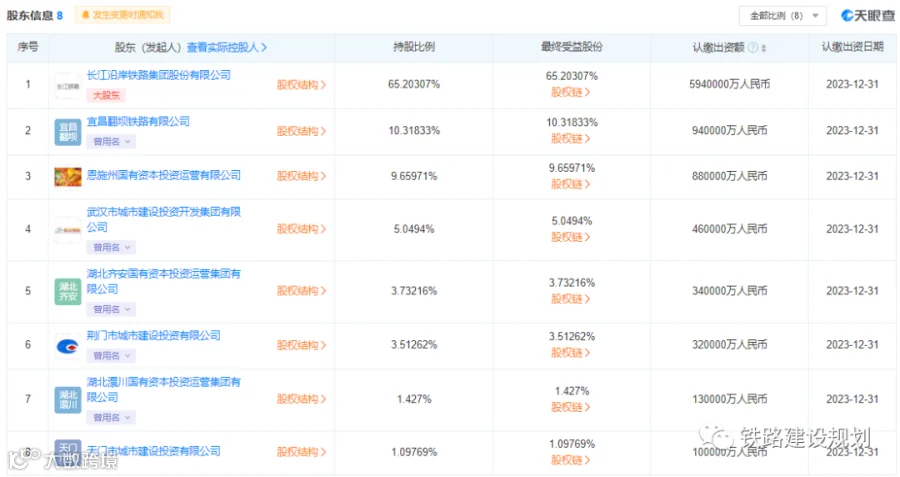900x477 pixels.
Task: Sort by 认缴出资额 using the sort arrows
Action: [763, 48]
